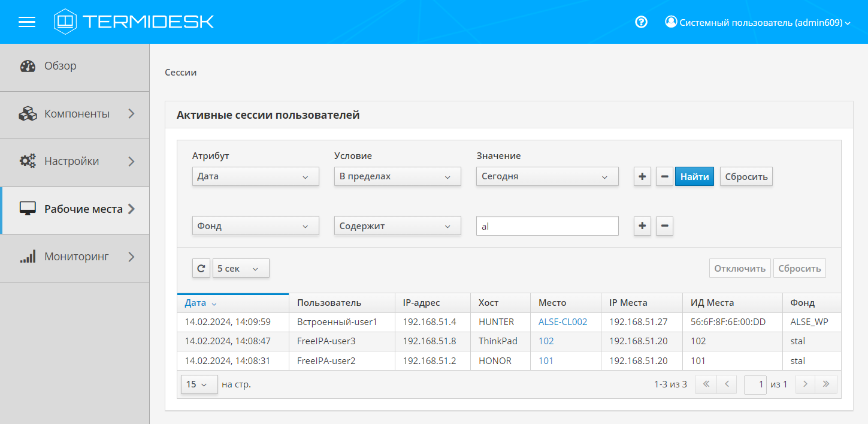The width and height of the screenshot is (868, 424).
Task: Open the Обзор section
Action: pyautogui.click(x=61, y=66)
